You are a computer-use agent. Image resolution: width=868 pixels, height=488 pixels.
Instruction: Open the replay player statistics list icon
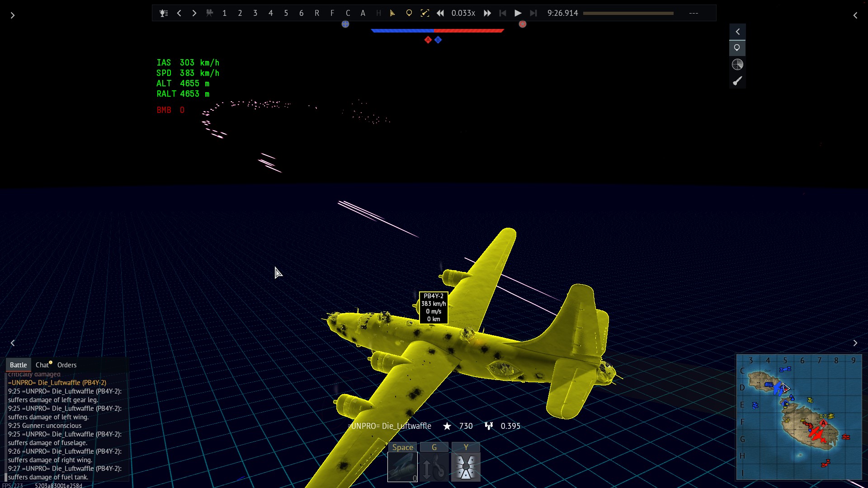point(164,13)
